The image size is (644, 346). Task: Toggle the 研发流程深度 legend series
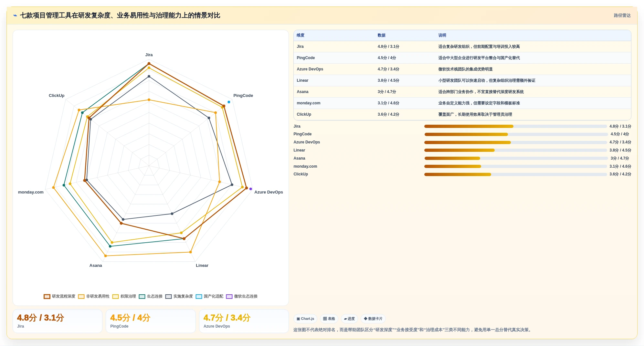59,296
